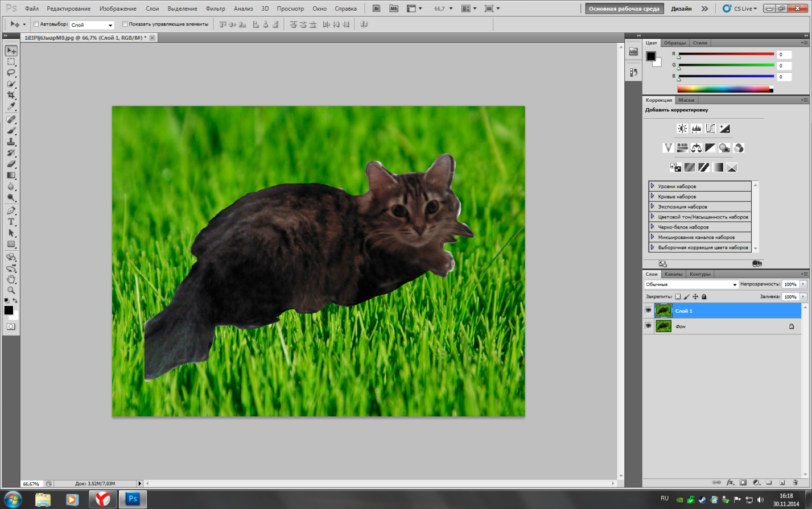
Task: Open the Фильтр menu
Action: click(216, 9)
